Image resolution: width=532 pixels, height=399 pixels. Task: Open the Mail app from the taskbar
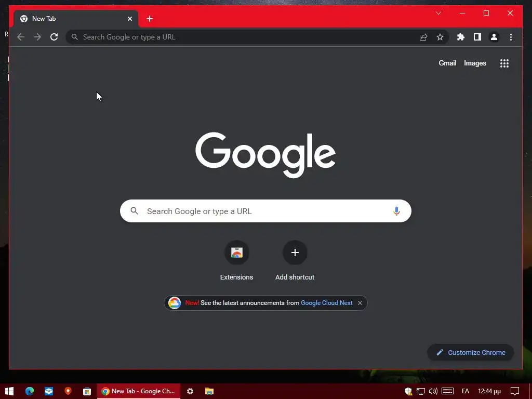[49, 391]
